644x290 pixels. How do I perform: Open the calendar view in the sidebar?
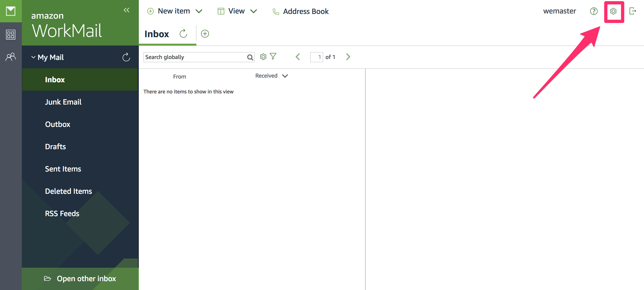[x=11, y=34]
